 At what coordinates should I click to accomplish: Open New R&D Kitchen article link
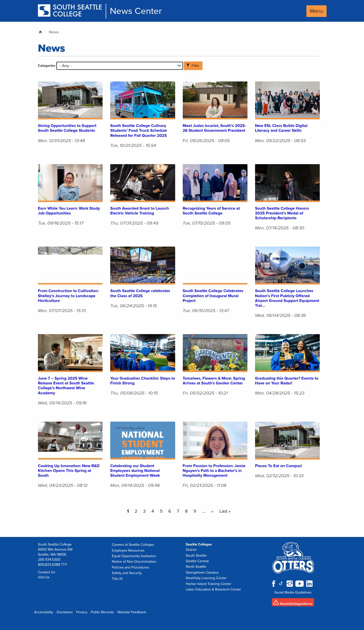pos(69,470)
